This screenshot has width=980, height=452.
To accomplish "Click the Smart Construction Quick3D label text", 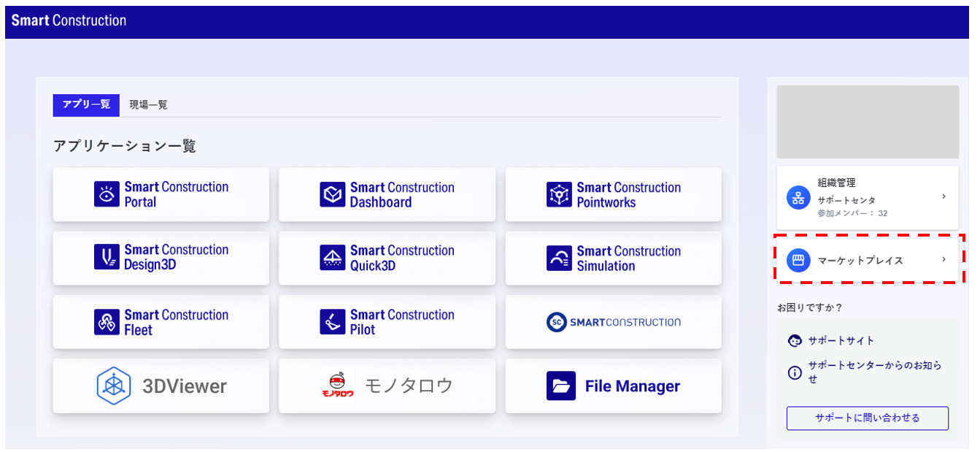I will click(x=402, y=258).
